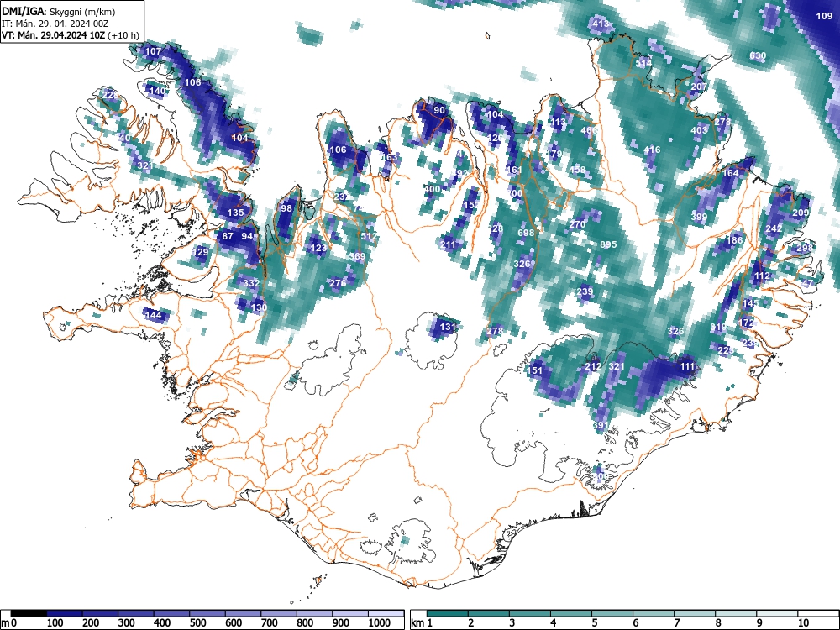Click the visibility value 131 on the glacier
The width and height of the screenshot is (840, 630).
(x=448, y=327)
